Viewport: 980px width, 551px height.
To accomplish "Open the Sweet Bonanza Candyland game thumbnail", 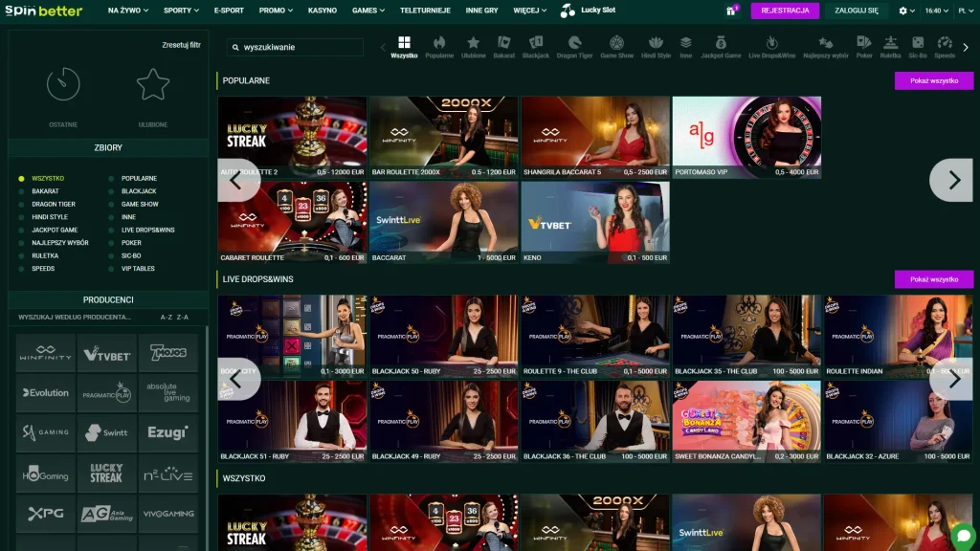I will coord(746,422).
